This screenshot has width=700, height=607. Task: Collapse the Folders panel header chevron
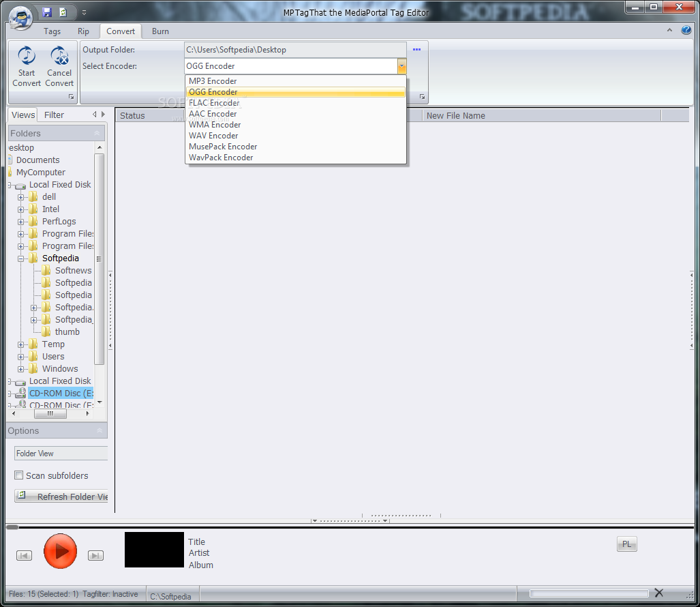[97, 133]
